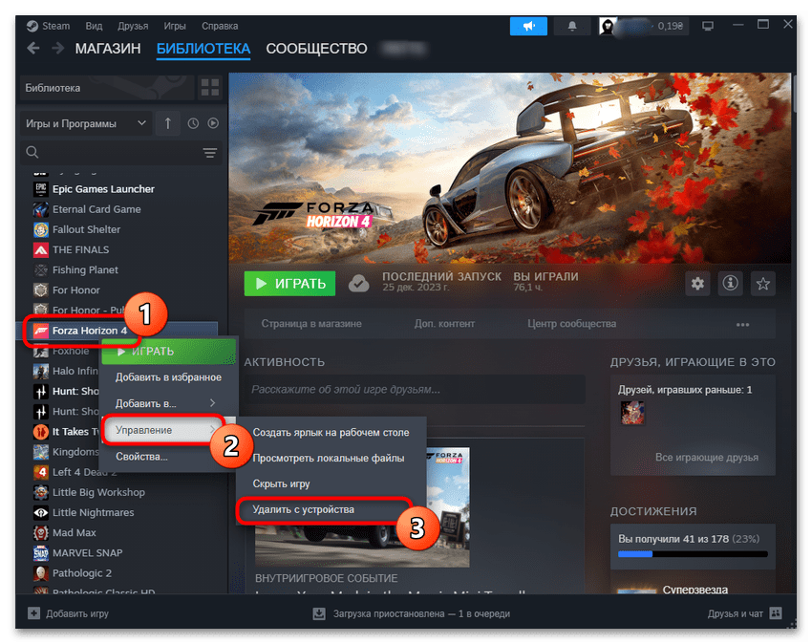This screenshot has width=812, height=644.
Task: Open the Друзья menu
Action: tap(133, 26)
